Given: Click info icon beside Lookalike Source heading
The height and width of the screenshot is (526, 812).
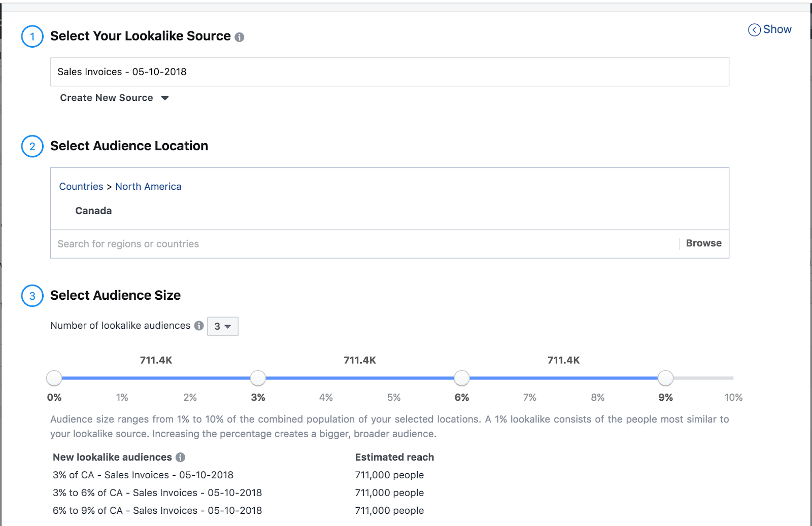Looking at the screenshot, I should pos(240,37).
